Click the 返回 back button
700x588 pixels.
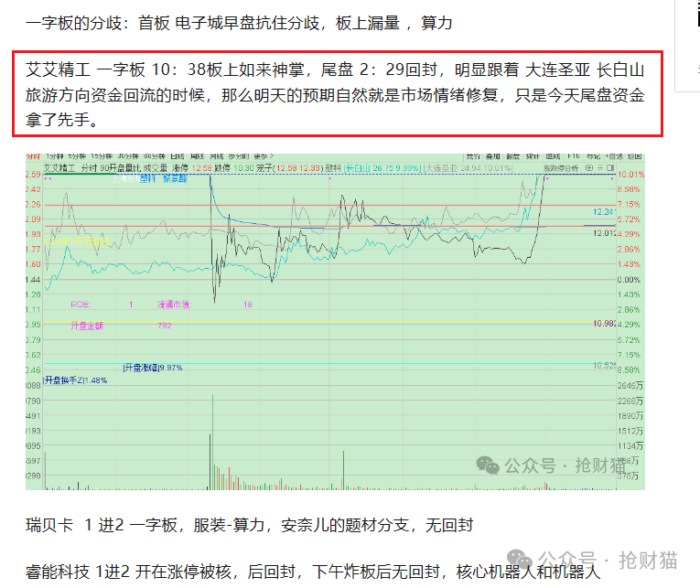coord(634,156)
